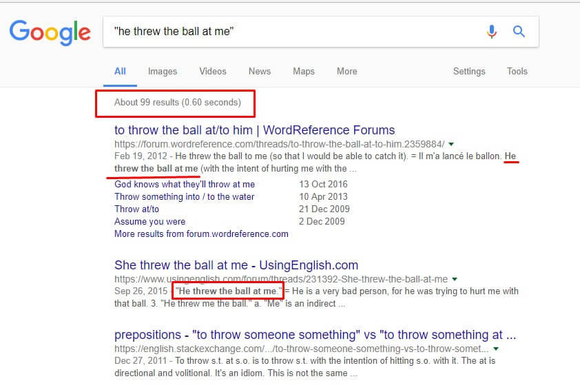
Task: Click the 'Assume you were' sublink
Action: tap(150, 222)
